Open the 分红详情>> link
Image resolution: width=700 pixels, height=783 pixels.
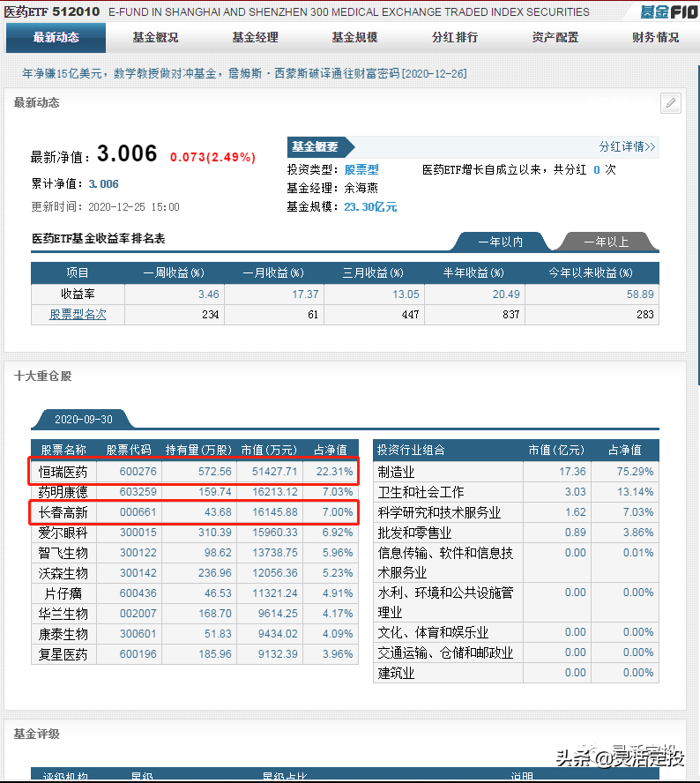(627, 146)
